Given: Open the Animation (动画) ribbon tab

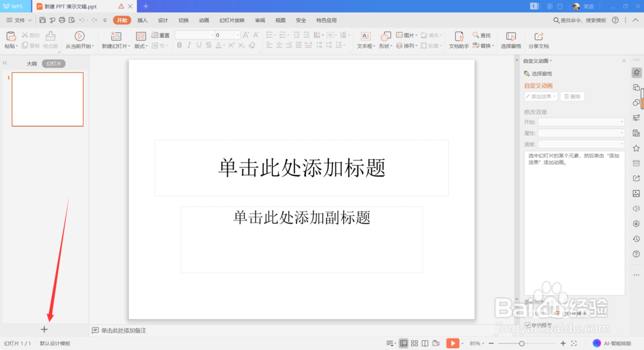Looking at the screenshot, I should [x=204, y=20].
